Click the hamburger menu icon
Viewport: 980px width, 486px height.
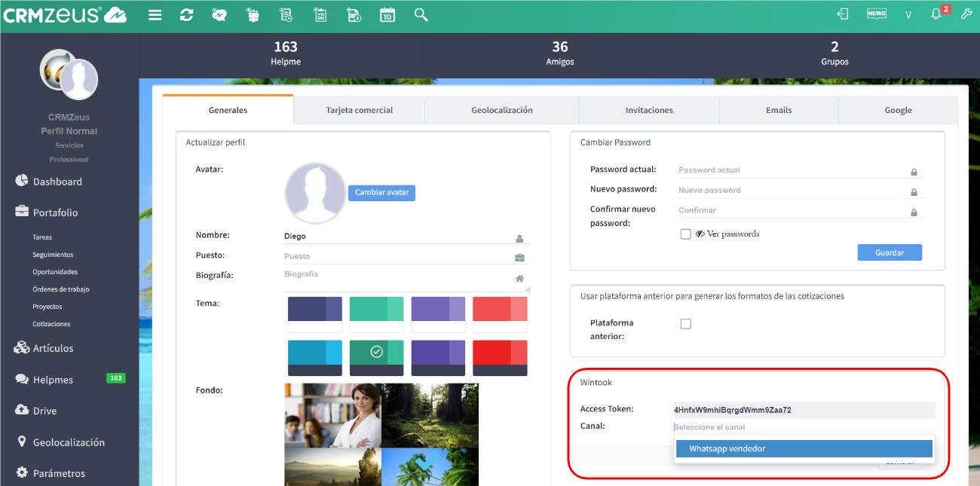[155, 15]
